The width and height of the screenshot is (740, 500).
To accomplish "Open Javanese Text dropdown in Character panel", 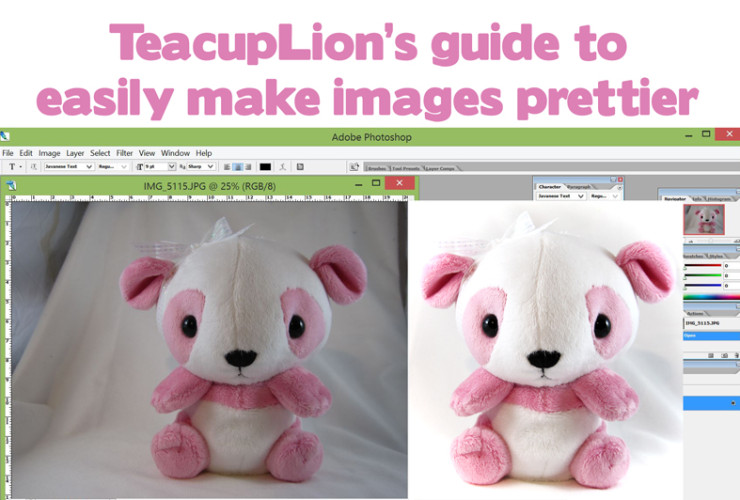I will (561, 196).
